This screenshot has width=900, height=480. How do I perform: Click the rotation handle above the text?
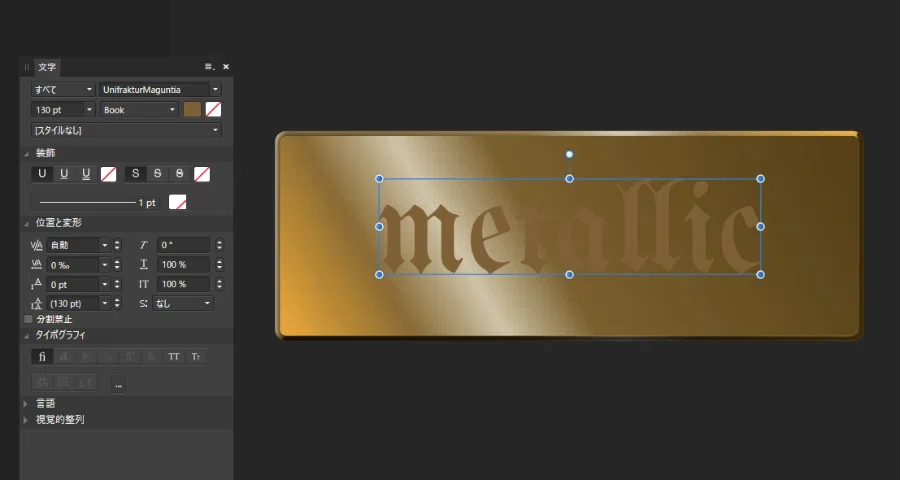click(x=569, y=154)
